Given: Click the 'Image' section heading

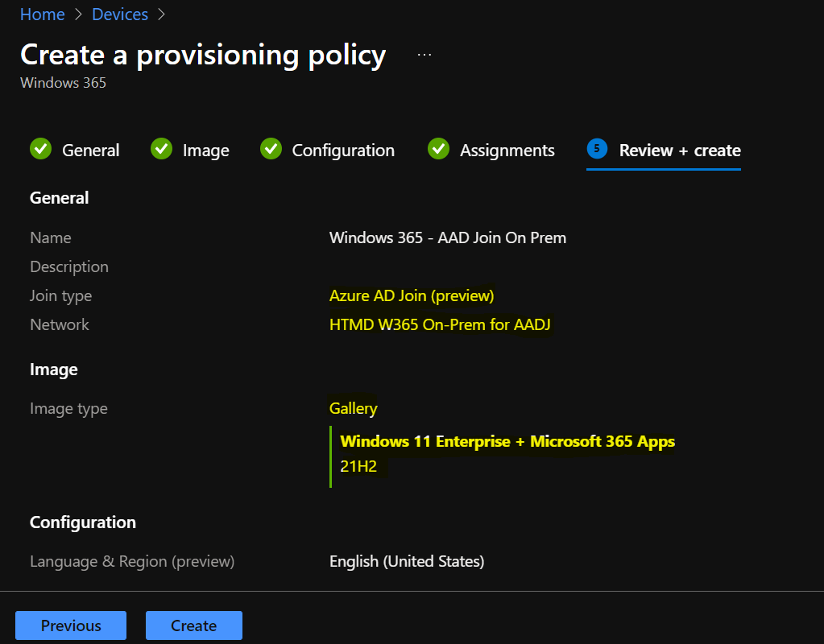Looking at the screenshot, I should pos(54,369).
